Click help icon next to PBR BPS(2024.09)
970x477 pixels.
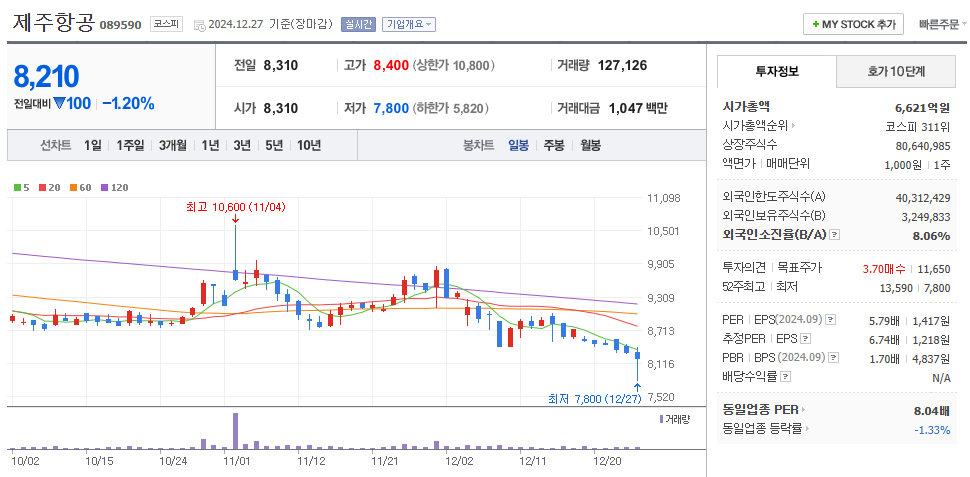pos(834,357)
